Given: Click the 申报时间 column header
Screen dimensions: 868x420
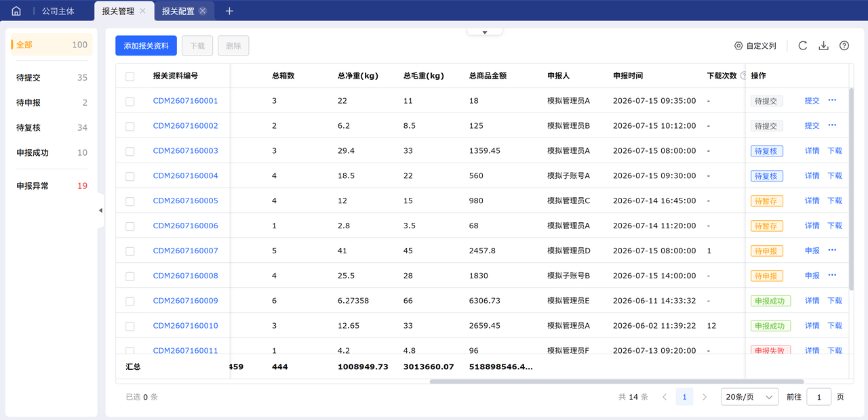Looking at the screenshot, I should pyautogui.click(x=627, y=76).
